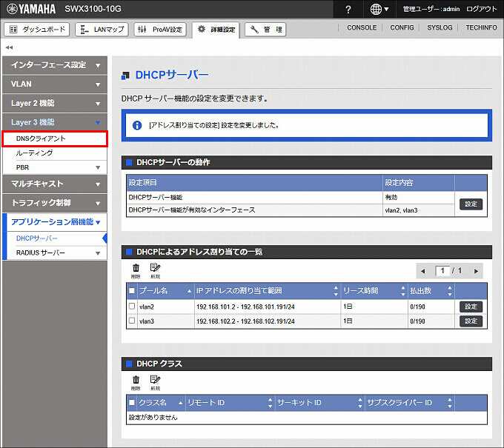The image size is (504, 448).
Task: Go to next page arrow in pagination
Action: click(x=476, y=271)
